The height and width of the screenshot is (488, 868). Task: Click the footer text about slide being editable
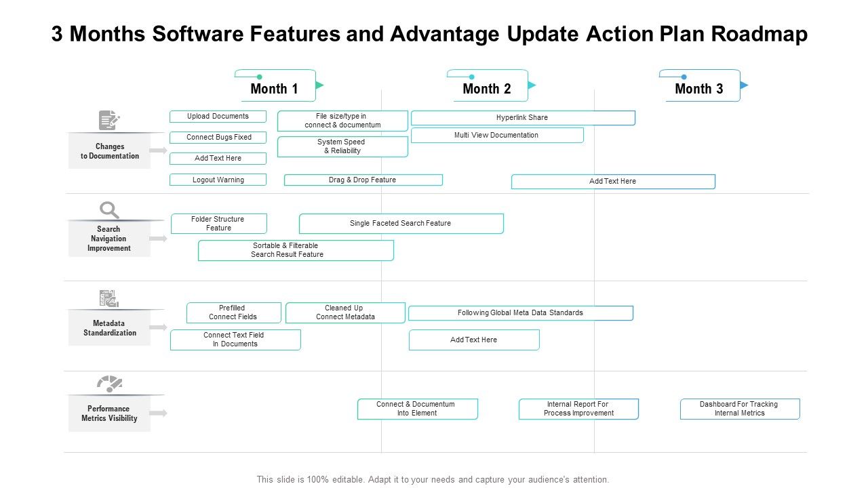[433, 479]
